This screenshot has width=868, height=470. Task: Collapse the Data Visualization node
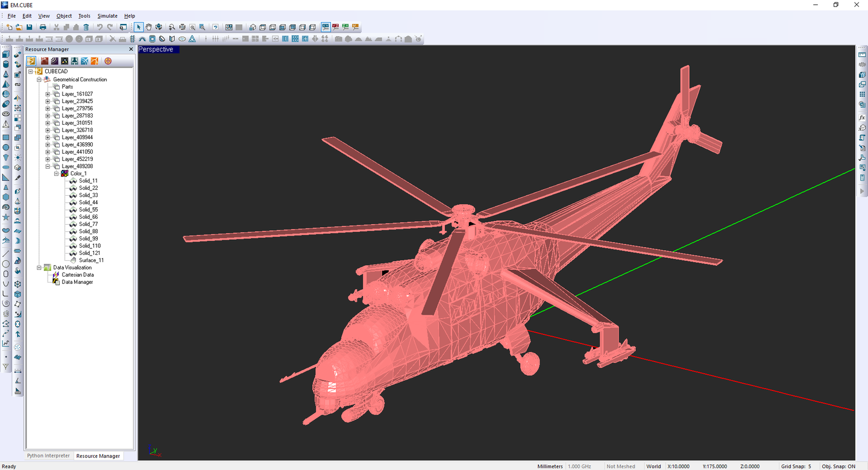pos(39,267)
